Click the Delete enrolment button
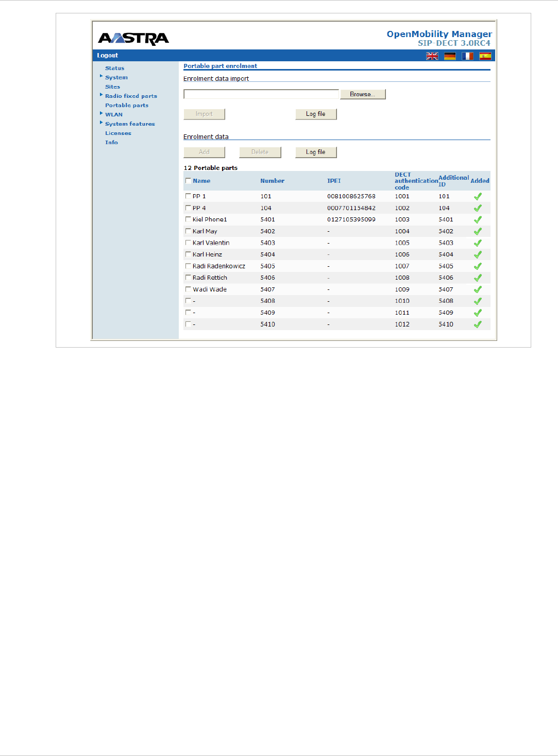This screenshot has width=558, height=756. (x=260, y=152)
